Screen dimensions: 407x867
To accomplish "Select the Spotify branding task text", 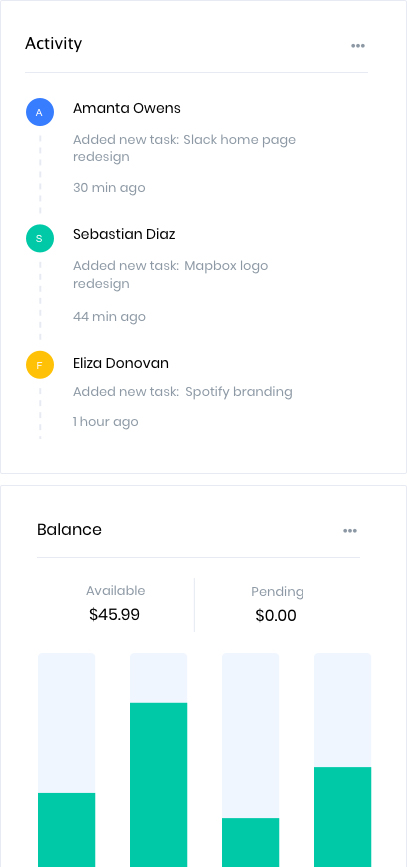I will (182, 392).
